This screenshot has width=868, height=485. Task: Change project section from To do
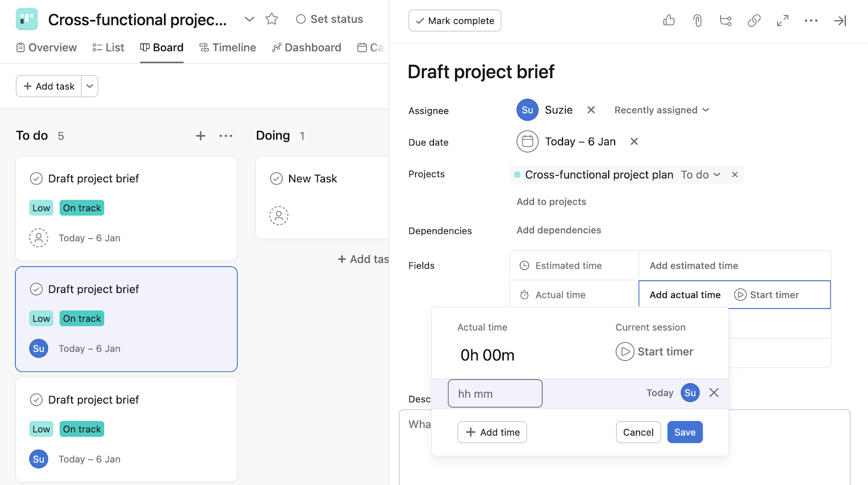pyautogui.click(x=701, y=175)
